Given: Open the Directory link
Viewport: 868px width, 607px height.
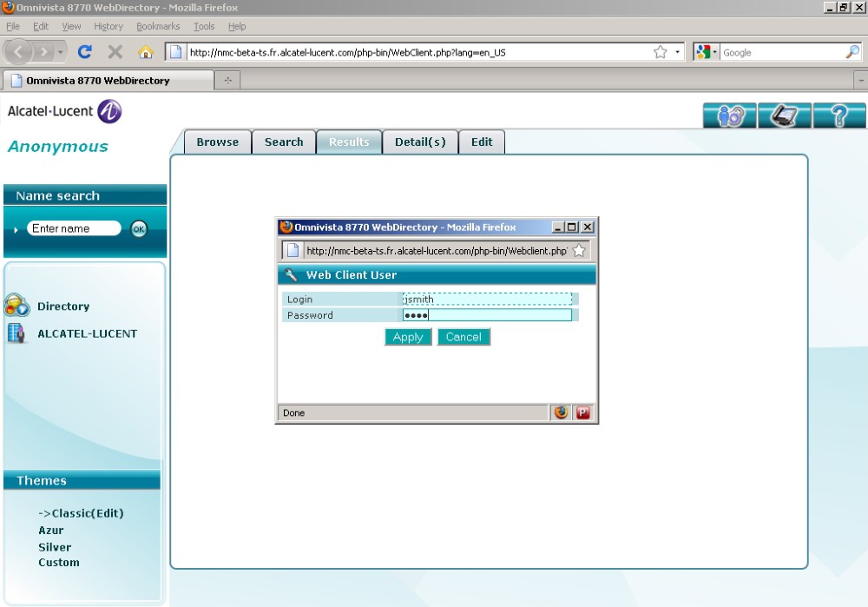Looking at the screenshot, I should [63, 307].
